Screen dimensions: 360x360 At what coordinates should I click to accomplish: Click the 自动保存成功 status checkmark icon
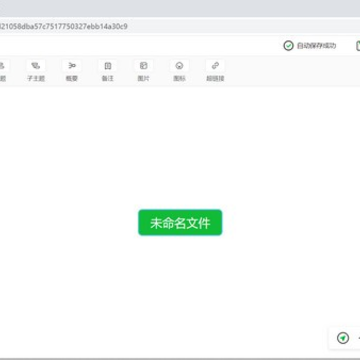pos(288,46)
